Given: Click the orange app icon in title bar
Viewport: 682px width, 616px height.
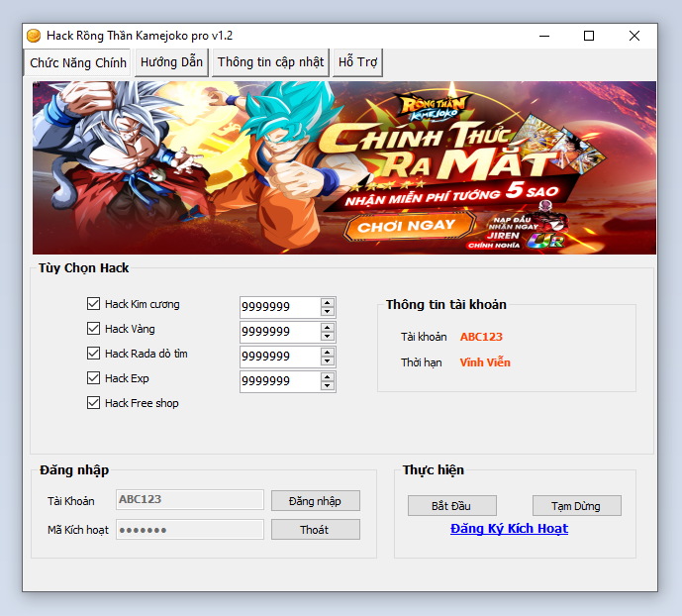Looking at the screenshot, I should pos(34,36).
